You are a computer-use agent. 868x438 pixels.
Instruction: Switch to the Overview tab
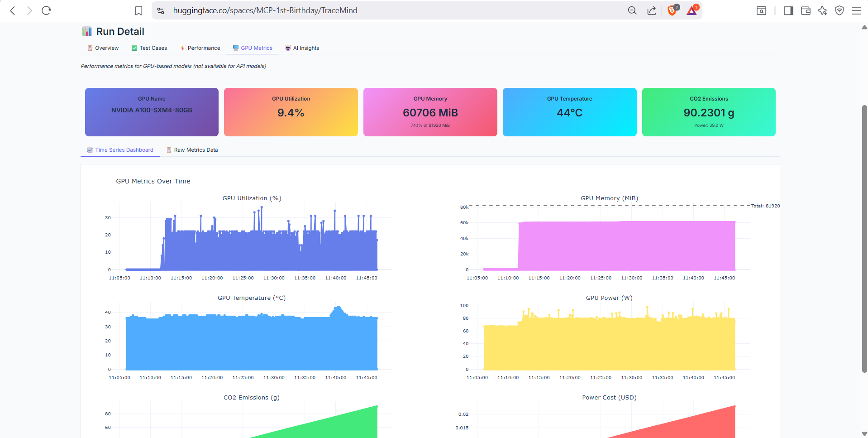(x=103, y=48)
